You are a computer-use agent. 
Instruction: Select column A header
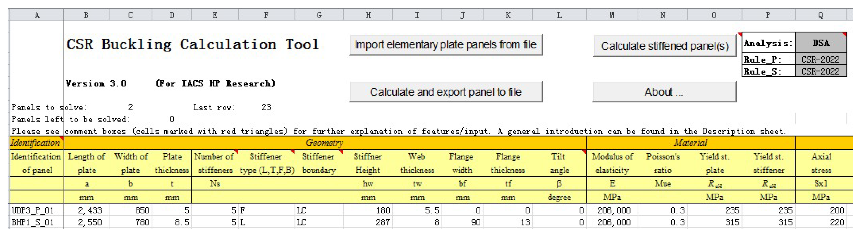37,15
